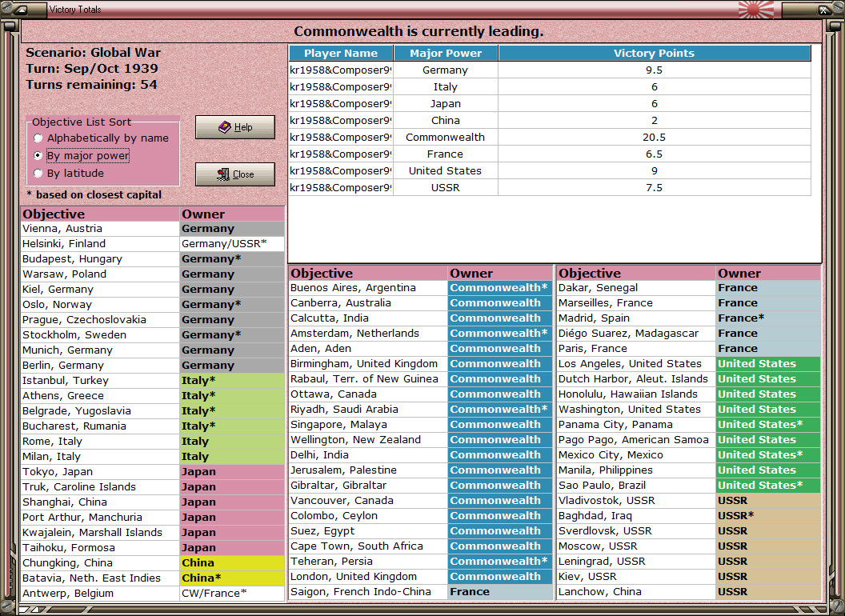The image size is (845, 616).
Task: Click the Manila, Philippines objective
Action: click(636, 470)
